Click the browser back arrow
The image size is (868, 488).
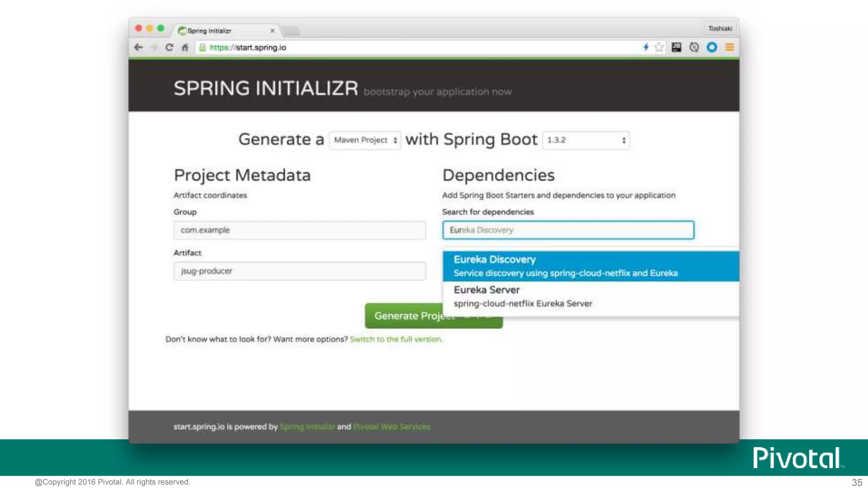139,47
